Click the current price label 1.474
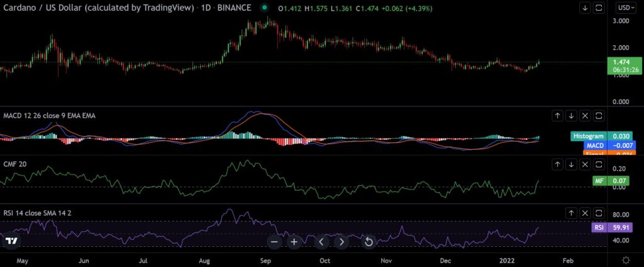Viewport: 644px width, 267px height. pyautogui.click(x=623, y=66)
